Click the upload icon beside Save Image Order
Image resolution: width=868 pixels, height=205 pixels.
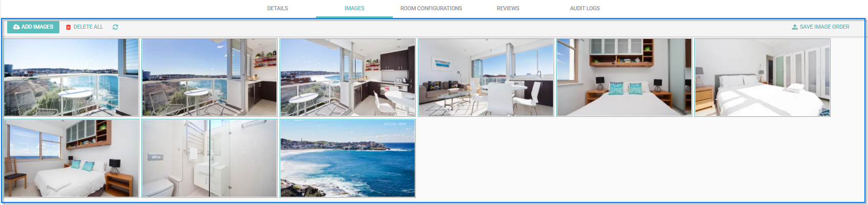point(795,27)
